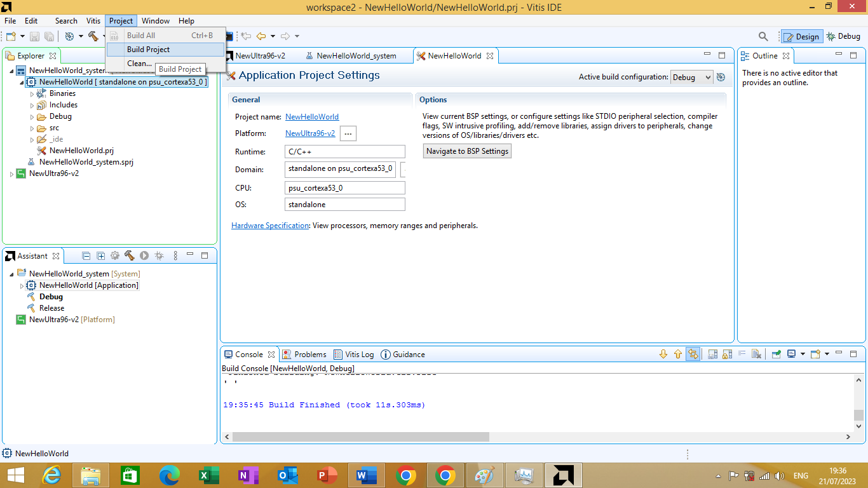
Task: Click the Last Edit Location toolbar icon
Action: point(245,36)
